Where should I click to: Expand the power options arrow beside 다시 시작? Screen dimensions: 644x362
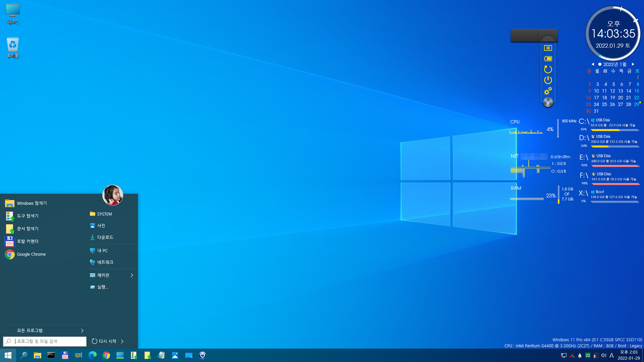point(122,341)
